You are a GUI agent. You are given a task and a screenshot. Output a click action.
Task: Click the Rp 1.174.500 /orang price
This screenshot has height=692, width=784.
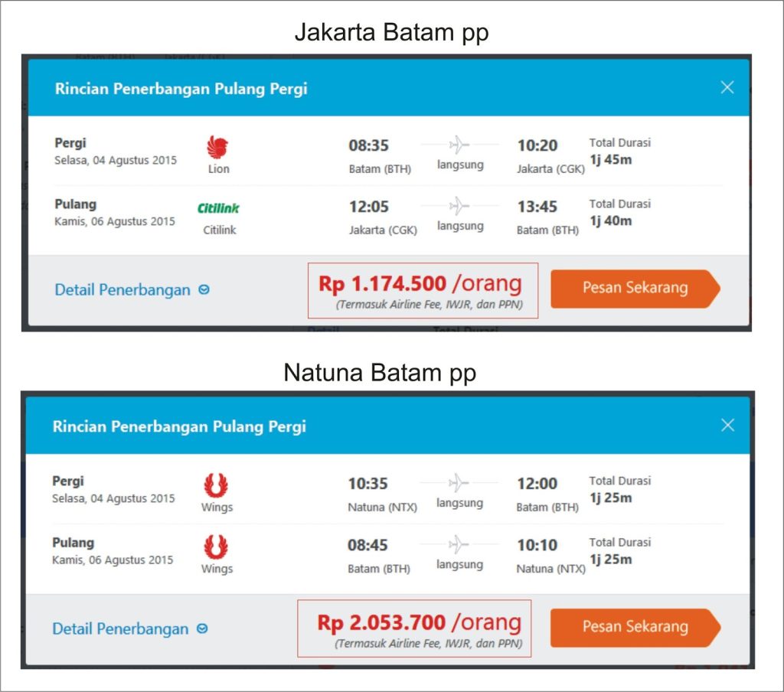[x=420, y=284]
